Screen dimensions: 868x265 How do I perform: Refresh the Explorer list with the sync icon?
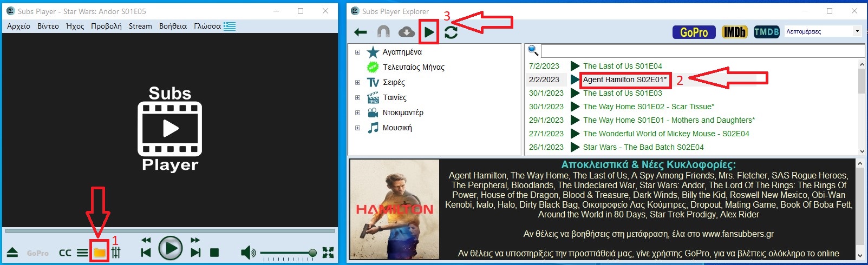click(451, 32)
